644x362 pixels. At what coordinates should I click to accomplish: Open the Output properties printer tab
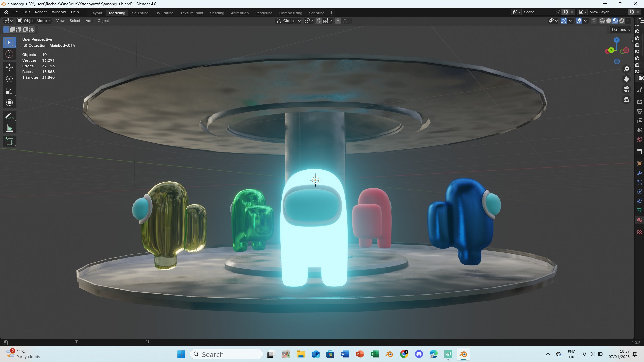pos(640,111)
